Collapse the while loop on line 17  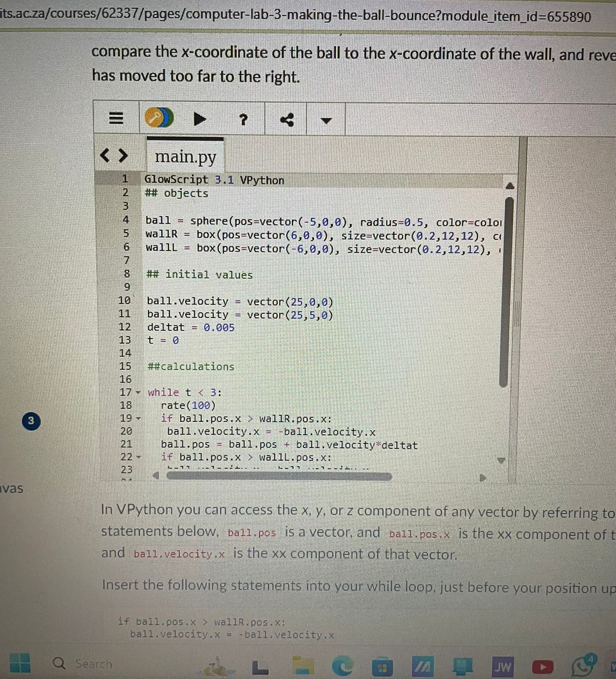tap(138, 392)
